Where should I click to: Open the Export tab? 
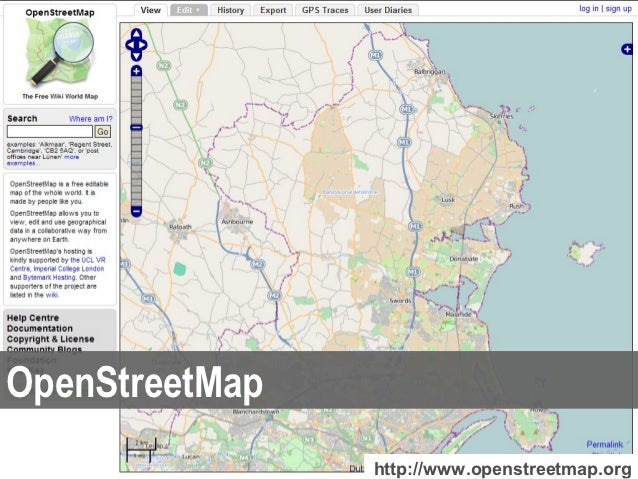click(x=272, y=10)
